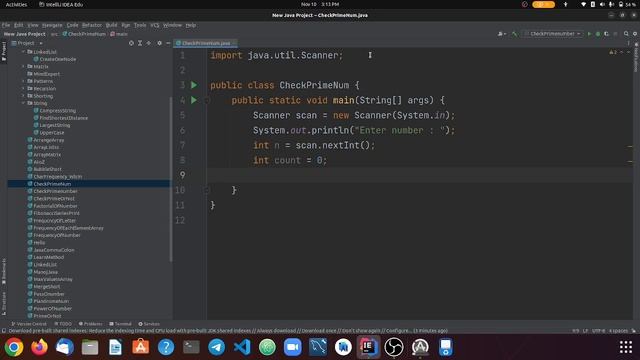Open Project panel settings gear
Screen dimensions: 640x360
159,43
